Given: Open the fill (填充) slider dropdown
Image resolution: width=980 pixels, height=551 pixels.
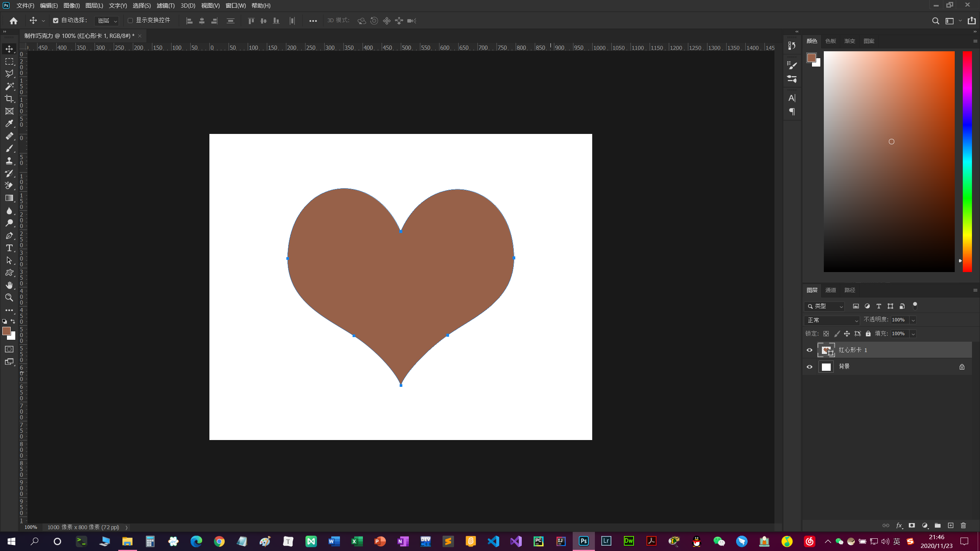Looking at the screenshot, I should point(913,334).
